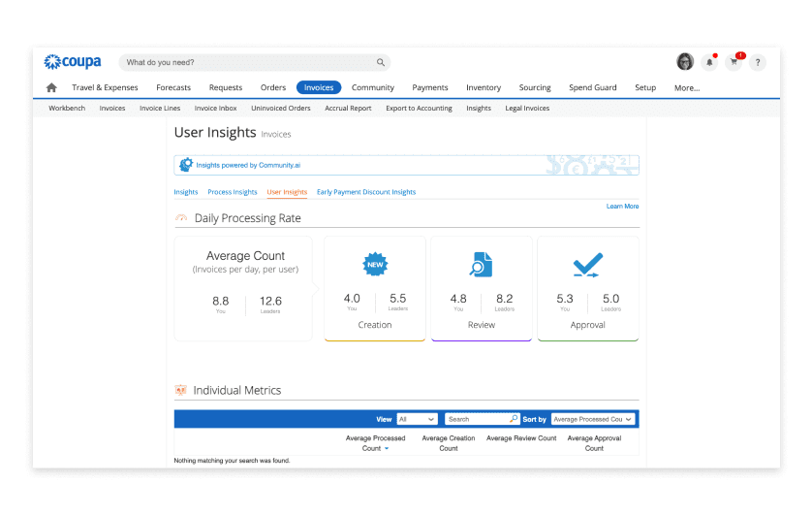Expand the View dropdown set to All
Viewport: 812px width, 515px height.
(417, 419)
